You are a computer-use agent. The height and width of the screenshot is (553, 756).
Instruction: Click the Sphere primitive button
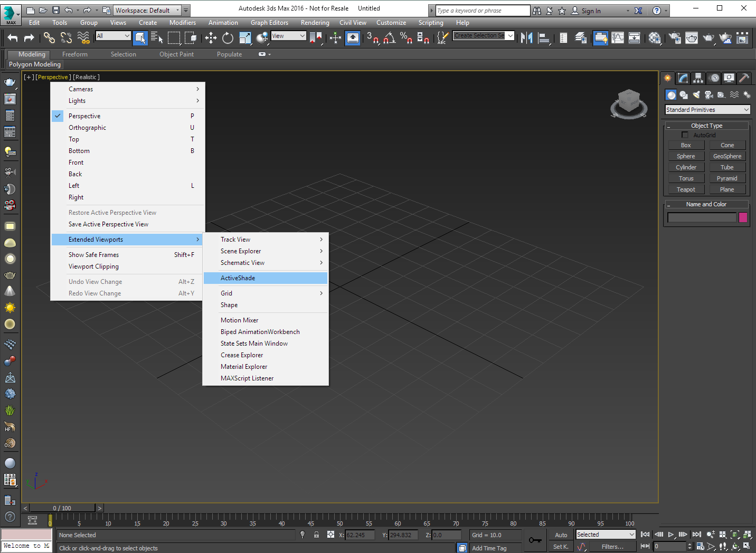(x=686, y=156)
